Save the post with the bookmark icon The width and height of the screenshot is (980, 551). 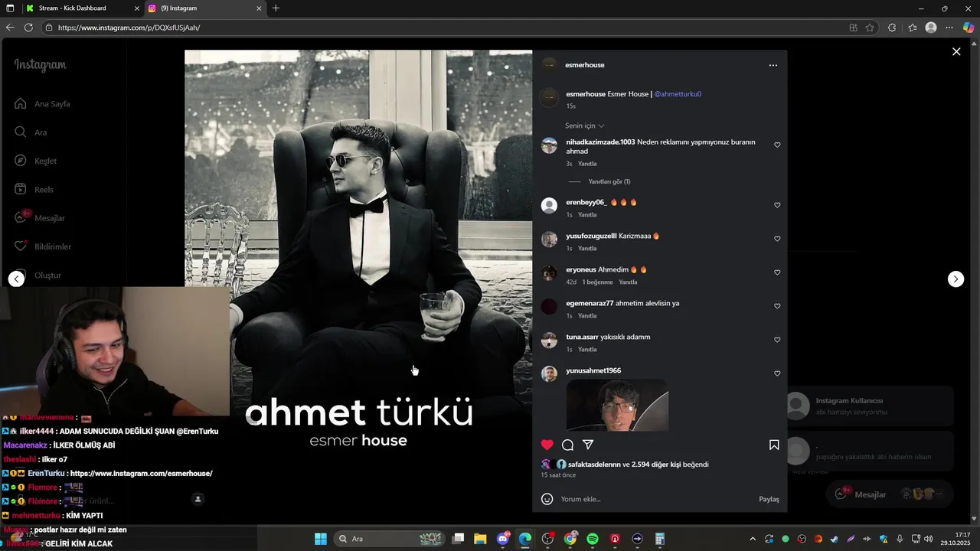tap(774, 445)
